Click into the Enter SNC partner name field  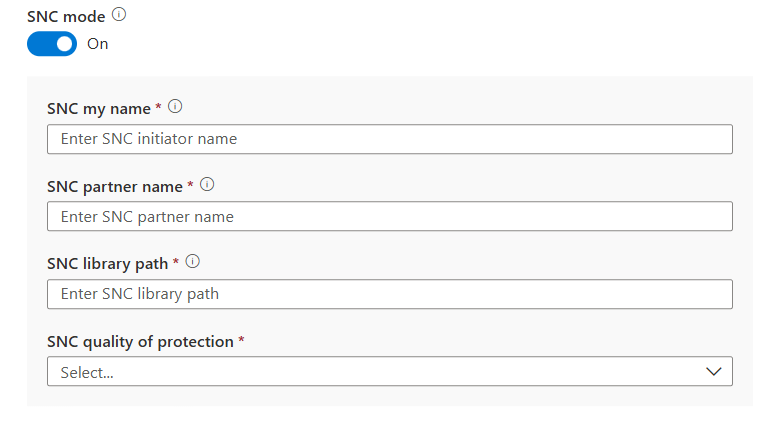(389, 216)
